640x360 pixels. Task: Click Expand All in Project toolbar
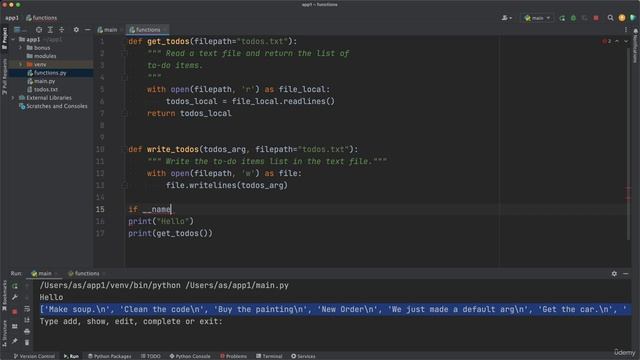50,30
